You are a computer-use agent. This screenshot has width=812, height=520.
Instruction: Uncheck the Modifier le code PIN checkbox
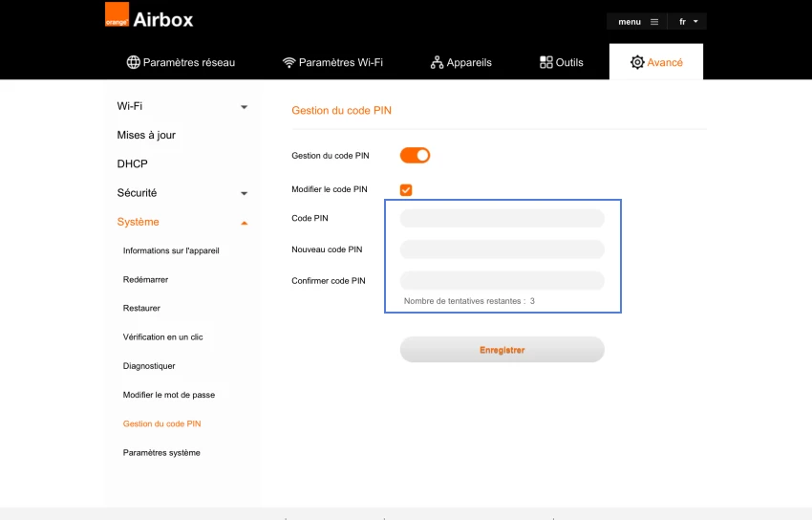[406, 190]
